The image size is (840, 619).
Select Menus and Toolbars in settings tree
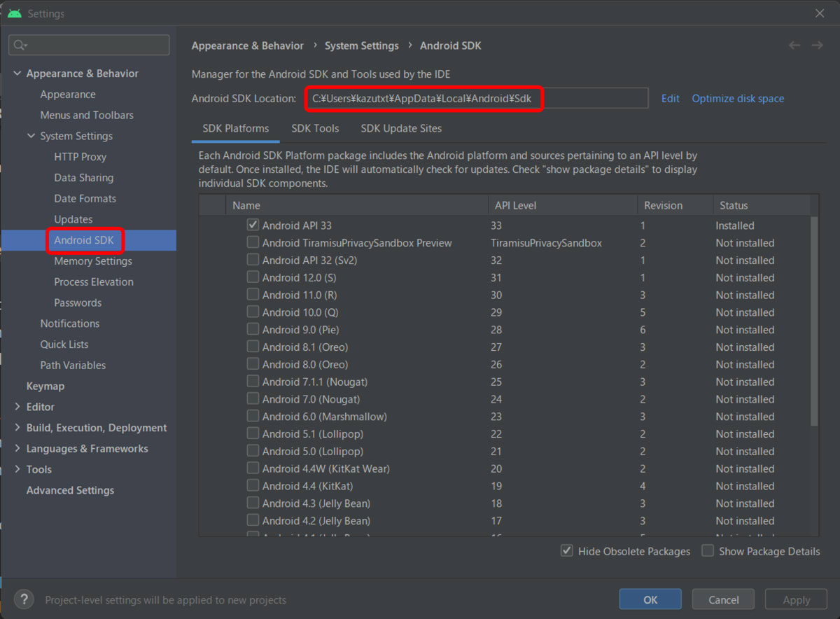point(87,115)
